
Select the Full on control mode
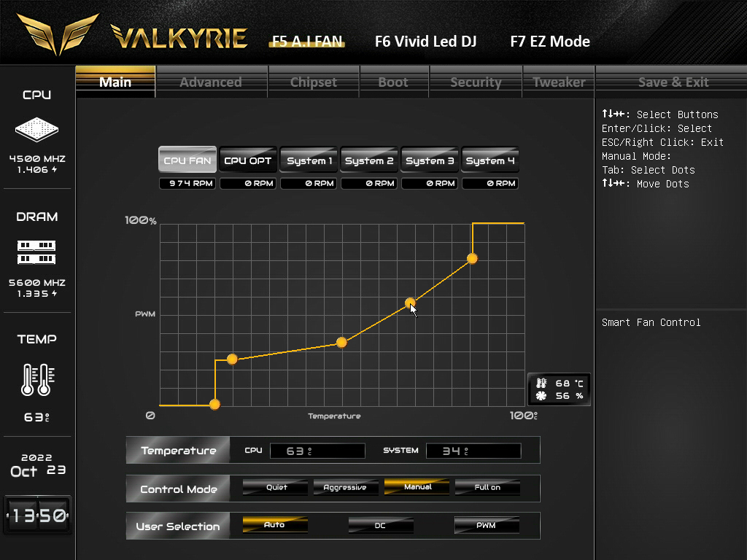[487, 487]
